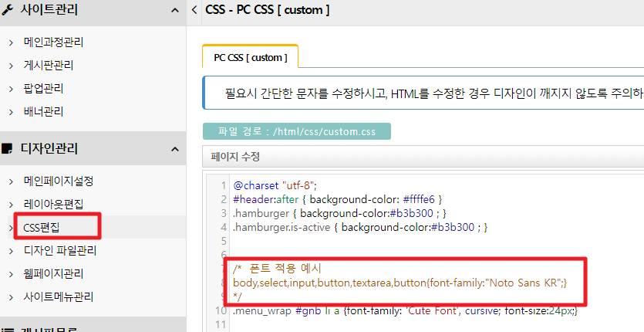Click the arrow icon beside CSS편집
Image resolution: width=644 pixels, height=332 pixels.
[x=11, y=228]
